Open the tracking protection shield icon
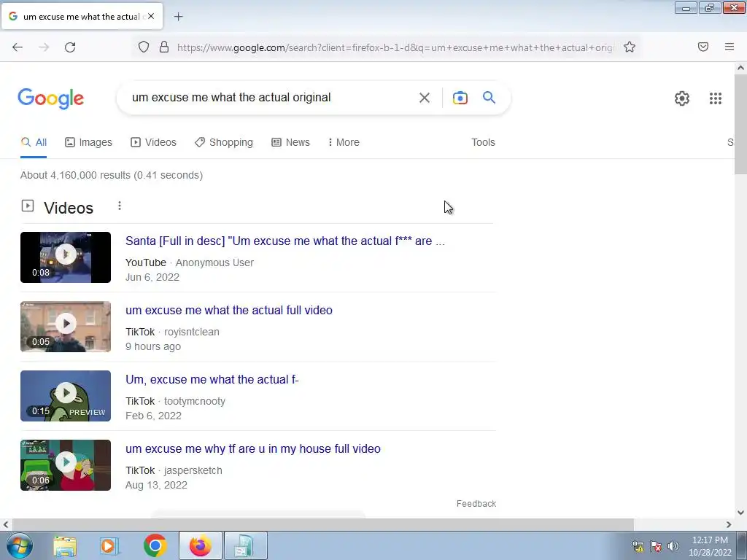Screen dimensions: 747x560 tap(144, 47)
